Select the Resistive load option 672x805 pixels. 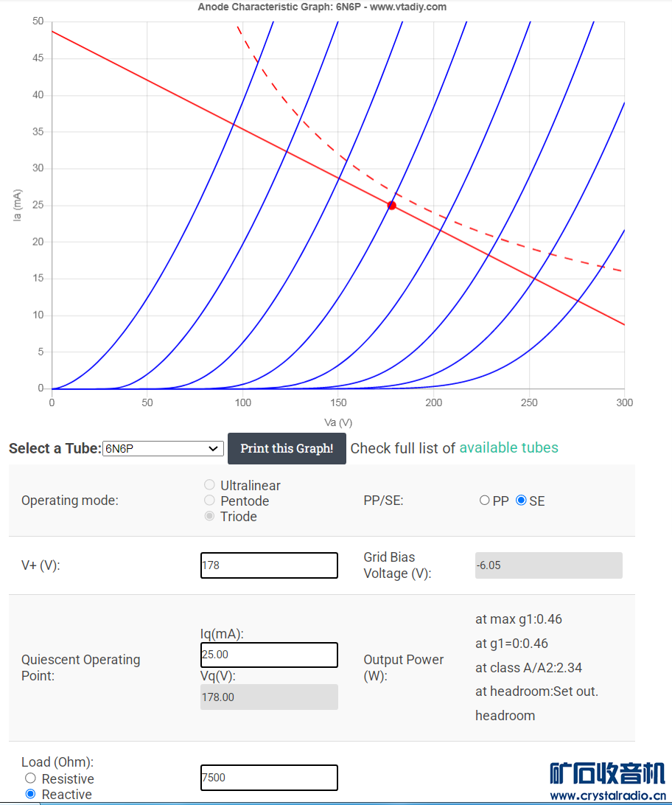pyautogui.click(x=30, y=778)
